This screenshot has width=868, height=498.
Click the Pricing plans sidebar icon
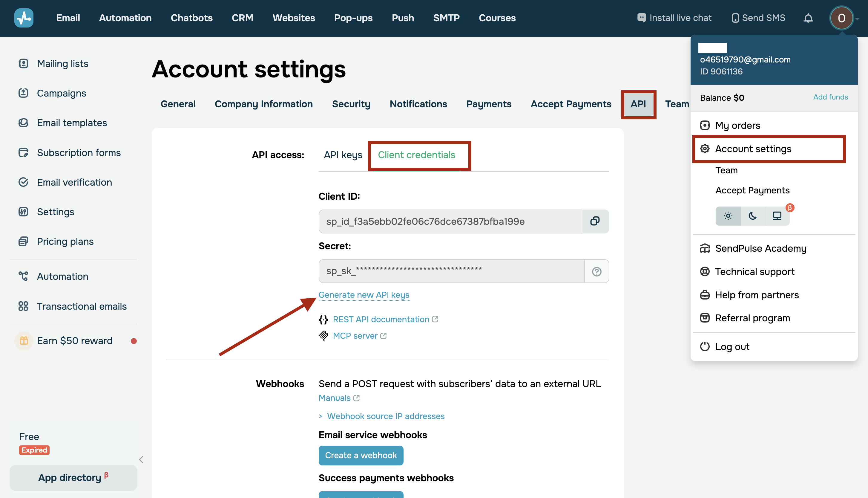pos(23,242)
